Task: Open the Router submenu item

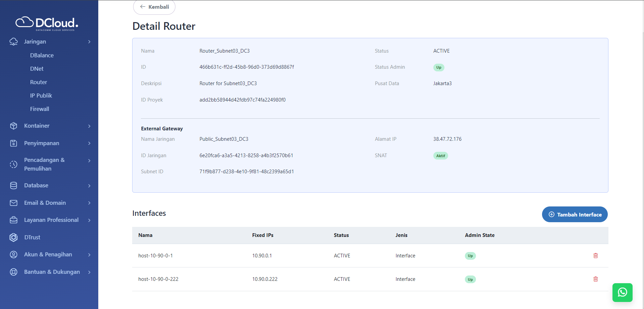Action: click(39, 82)
